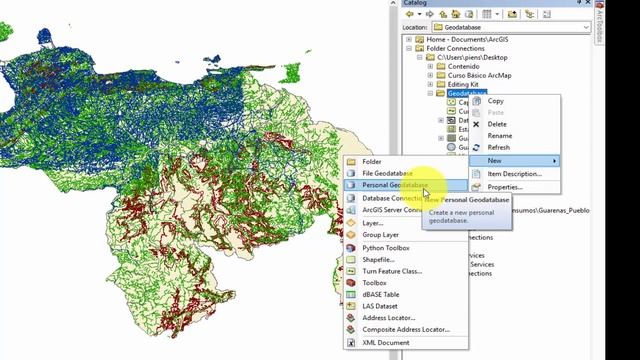Screen dimensions: 640x360
Task: Choose Copy from the context menu
Action: pyautogui.click(x=514, y=101)
